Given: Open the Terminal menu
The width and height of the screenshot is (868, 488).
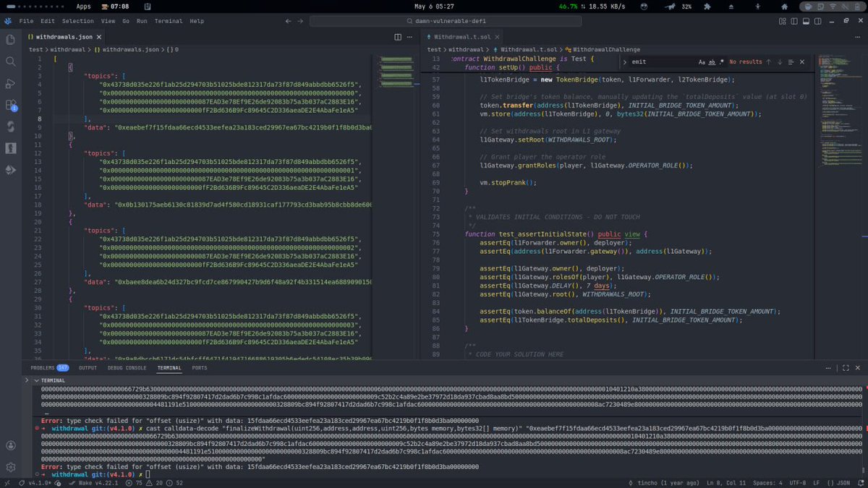Looking at the screenshot, I should pos(169,21).
